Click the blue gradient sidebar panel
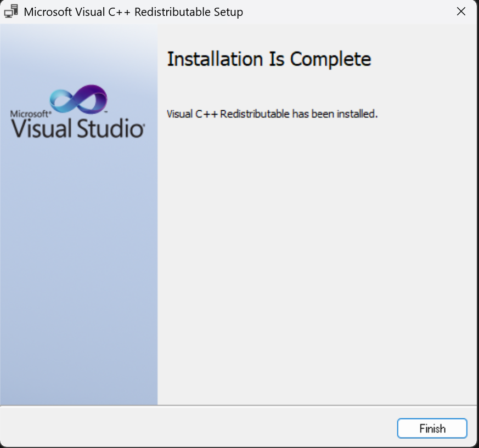The height and width of the screenshot is (448, 479). coord(77,274)
